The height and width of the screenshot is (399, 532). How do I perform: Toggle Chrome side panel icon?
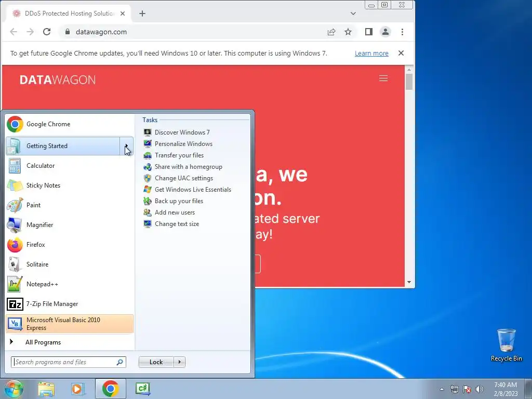pyautogui.click(x=369, y=32)
